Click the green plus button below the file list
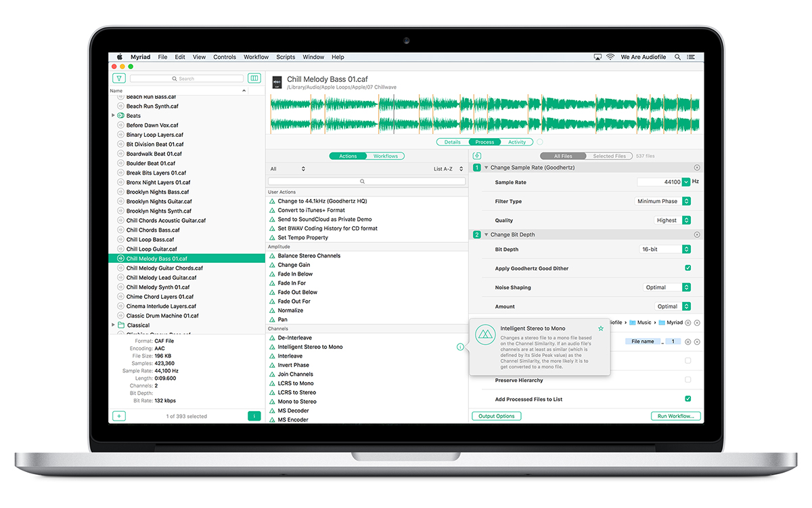 [x=119, y=416]
